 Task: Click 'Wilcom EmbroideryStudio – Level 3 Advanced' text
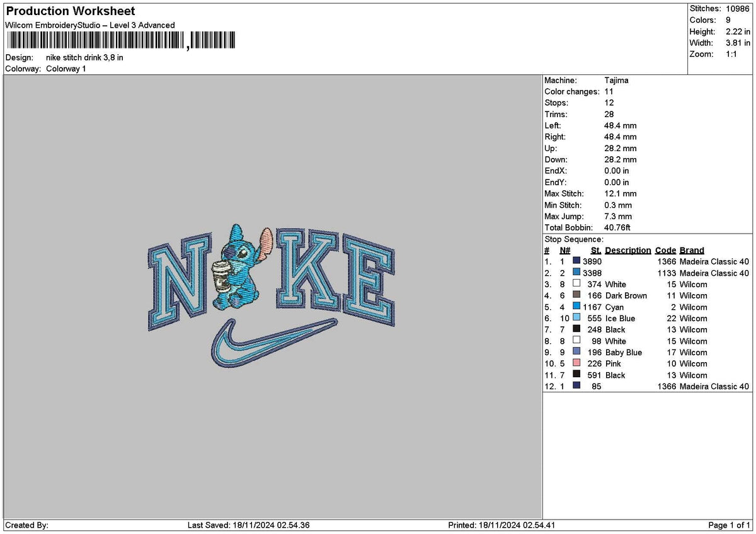pyautogui.click(x=90, y=25)
